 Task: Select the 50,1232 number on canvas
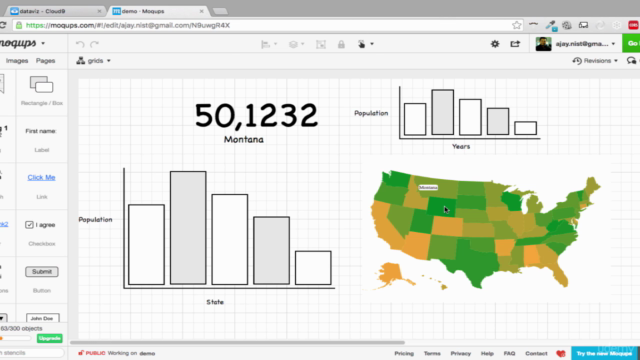click(256, 116)
